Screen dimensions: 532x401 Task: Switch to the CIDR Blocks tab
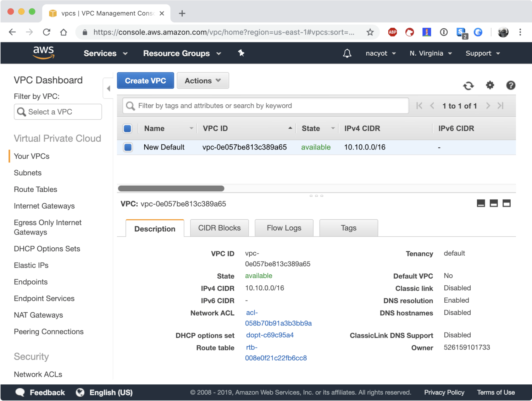pos(220,228)
